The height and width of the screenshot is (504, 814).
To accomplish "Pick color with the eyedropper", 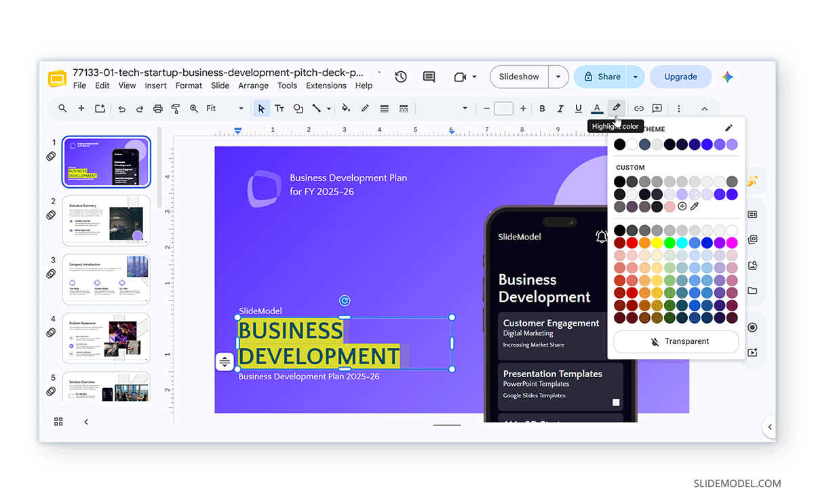I will click(x=695, y=206).
